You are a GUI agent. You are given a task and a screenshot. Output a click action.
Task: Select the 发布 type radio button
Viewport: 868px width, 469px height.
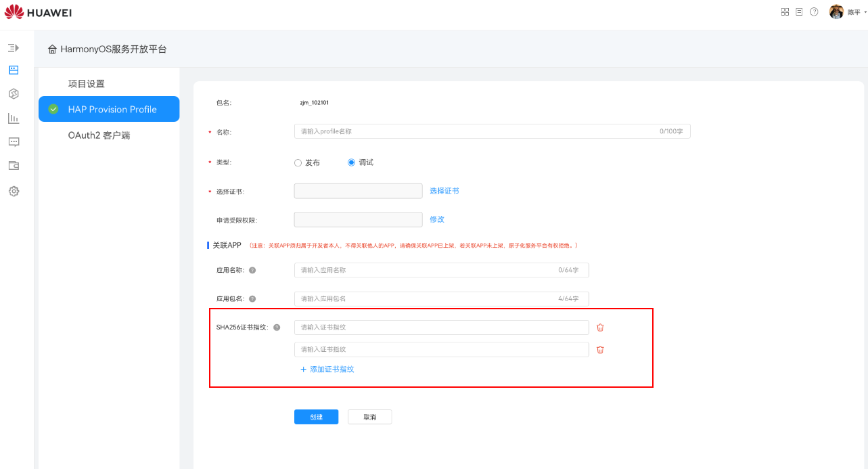point(298,162)
